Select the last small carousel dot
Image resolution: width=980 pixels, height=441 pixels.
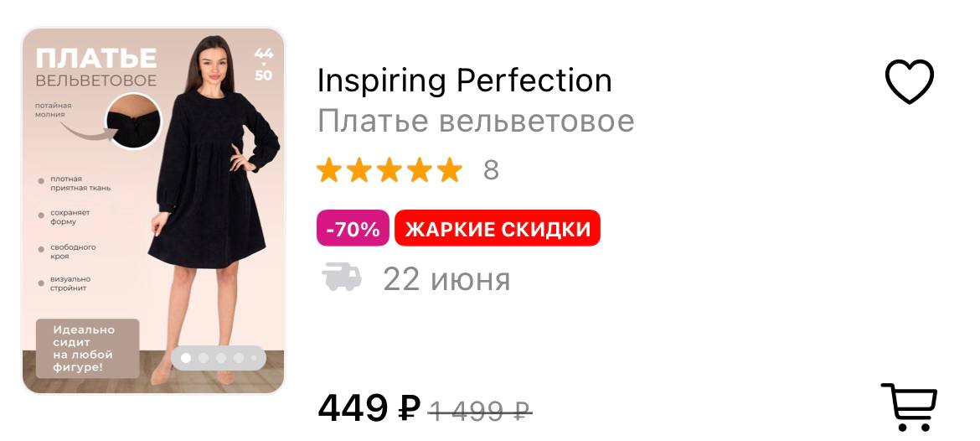click(254, 358)
